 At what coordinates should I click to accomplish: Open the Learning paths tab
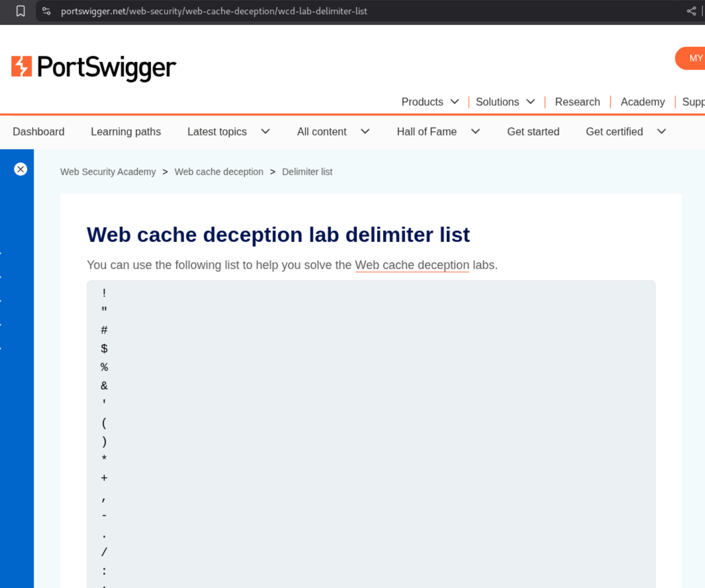click(x=126, y=132)
